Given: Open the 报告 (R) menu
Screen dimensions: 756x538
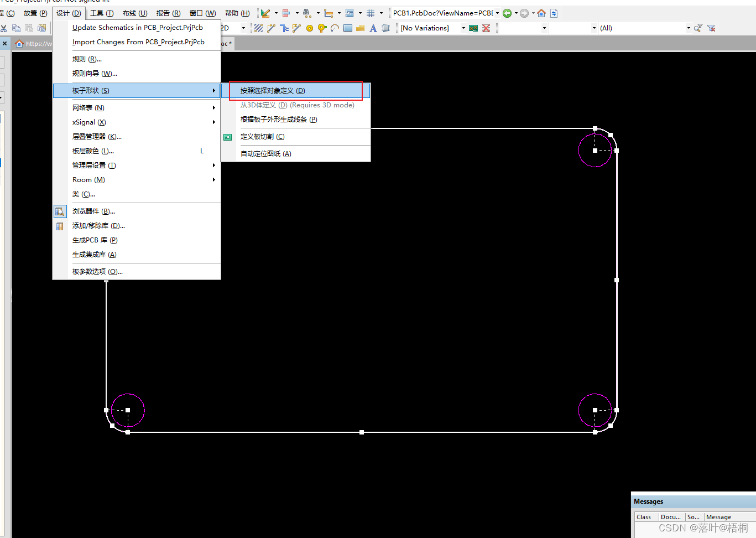Looking at the screenshot, I should (x=168, y=13).
